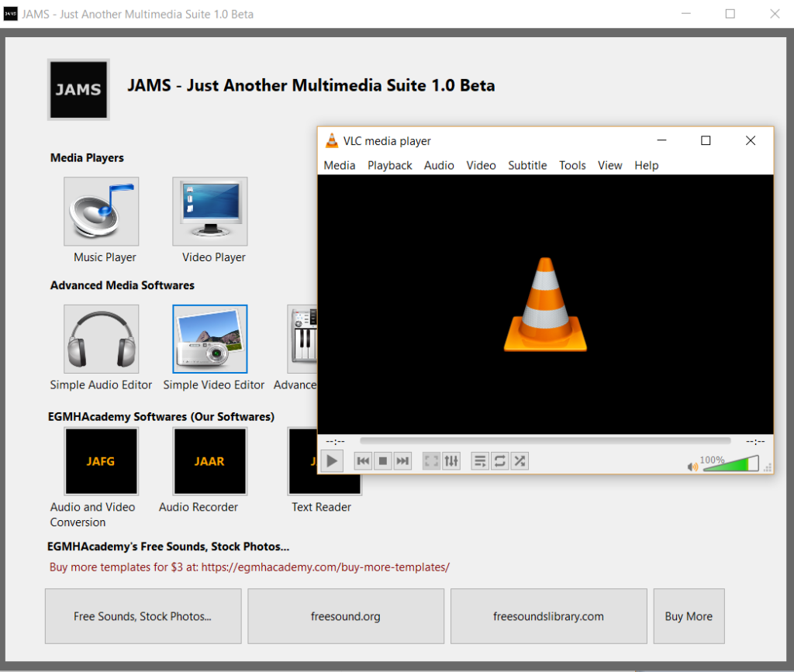Open the VLC Playback menu

pyautogui.click(x=390, y=165)
